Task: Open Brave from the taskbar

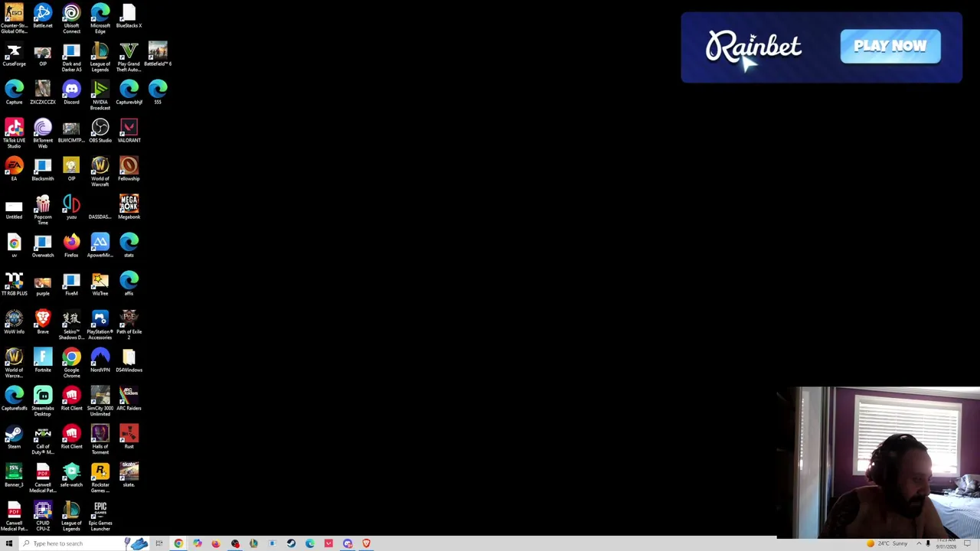Action: pyautogui.click(x=366, y=543)
